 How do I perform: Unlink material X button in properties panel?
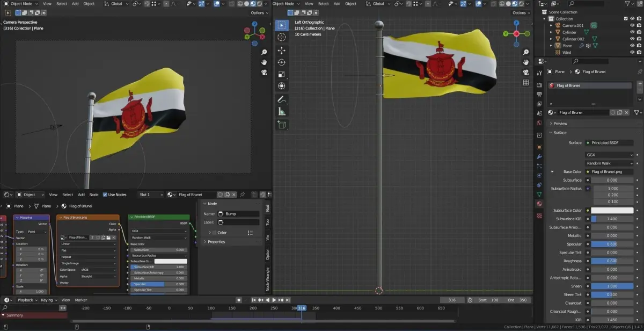[x=627, y=112]
